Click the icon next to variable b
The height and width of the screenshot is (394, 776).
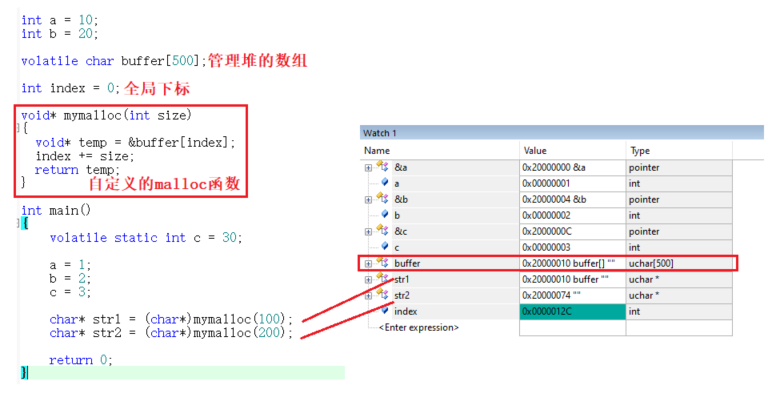click(385, 214)
